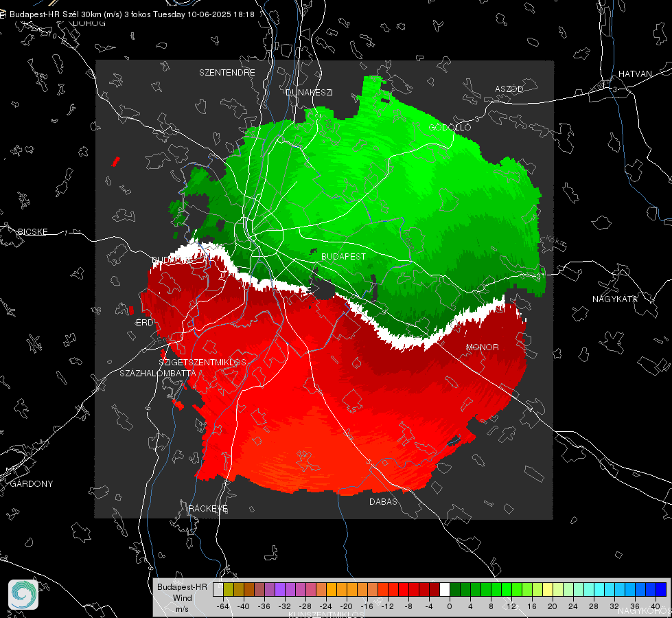Click the MONOR map label
672x618 pixels.
pyautogui.click(x=482, y=347)
